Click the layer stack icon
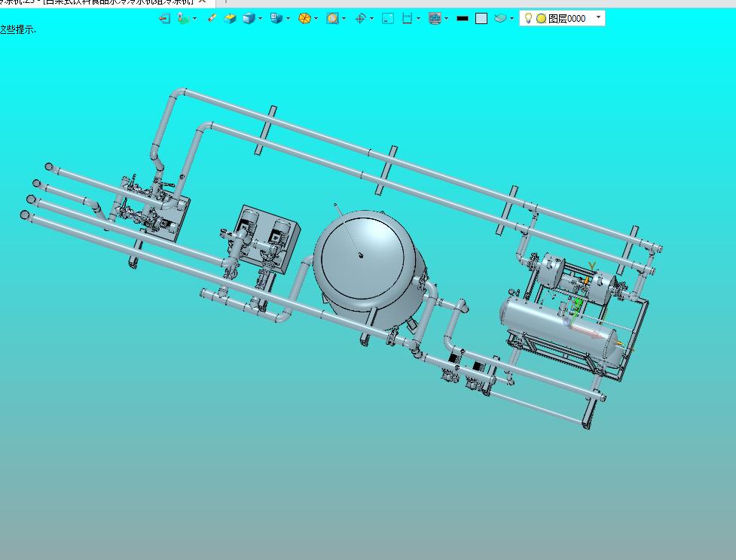Image resolution: width=736 pixels, height=560 pixels. pos(501,18)
